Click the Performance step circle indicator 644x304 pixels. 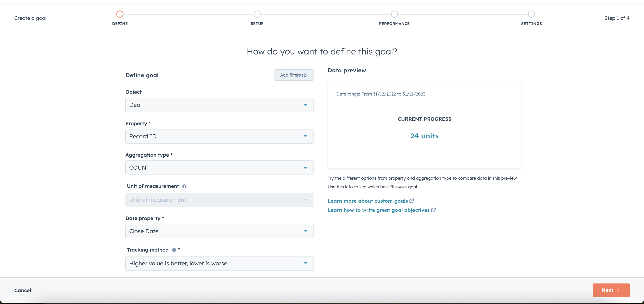394,14
